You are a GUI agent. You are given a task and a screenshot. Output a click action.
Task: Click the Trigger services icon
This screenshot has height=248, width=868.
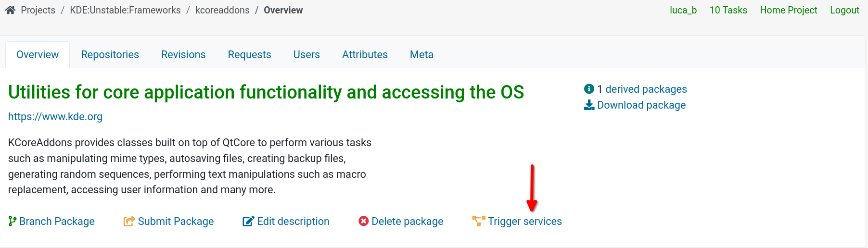pyautogui.click(x=479, y=221)
